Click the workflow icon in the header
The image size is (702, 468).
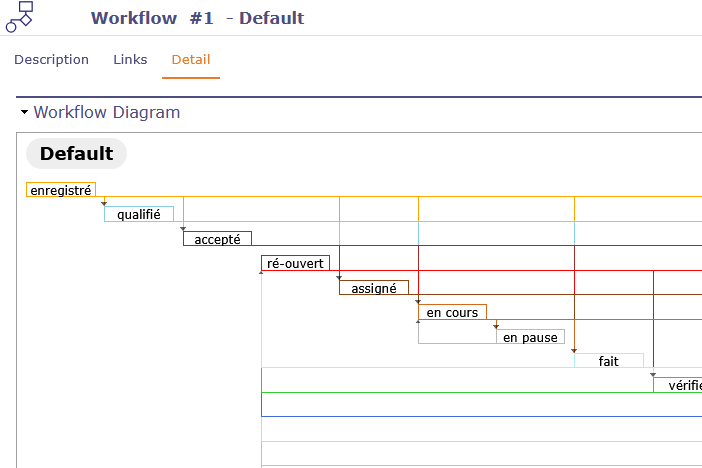[x=19, y=17]
